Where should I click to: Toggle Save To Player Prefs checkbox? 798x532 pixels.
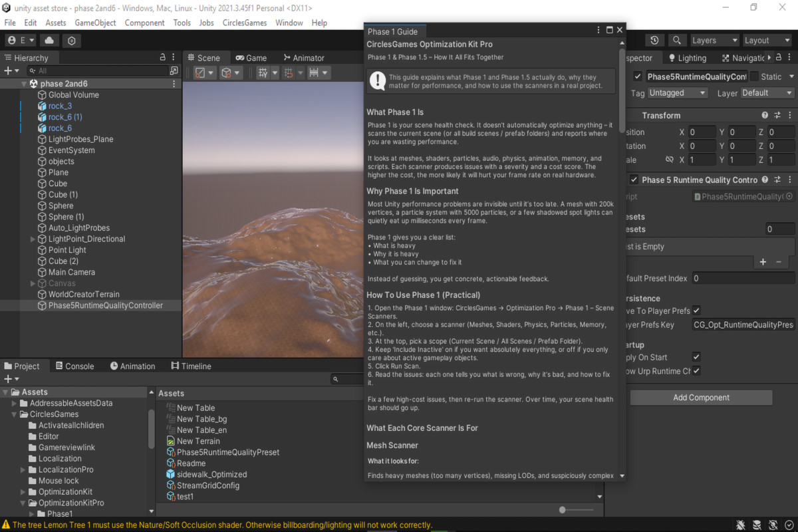pyautogui.click(x=696, y=311)
